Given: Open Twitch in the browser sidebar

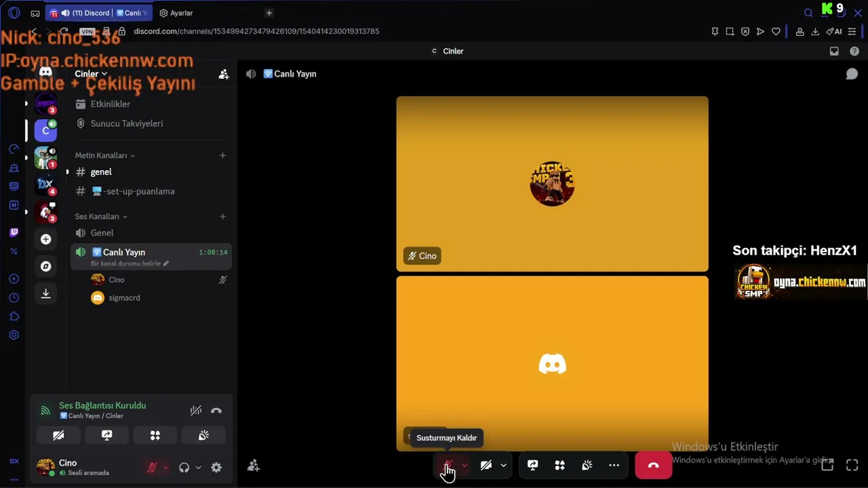Looking at the screenshot, I should [14, 232].
